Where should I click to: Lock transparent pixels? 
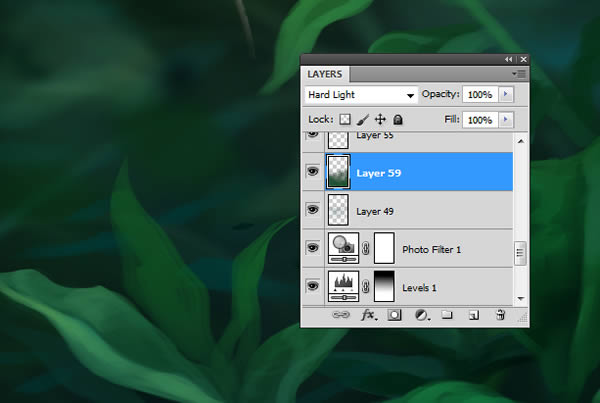tap(345, 119)
